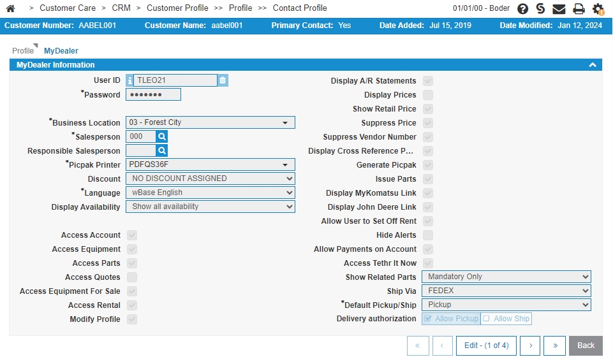Open the help question mark icon
613x364 pixels.
click(522, 8)
